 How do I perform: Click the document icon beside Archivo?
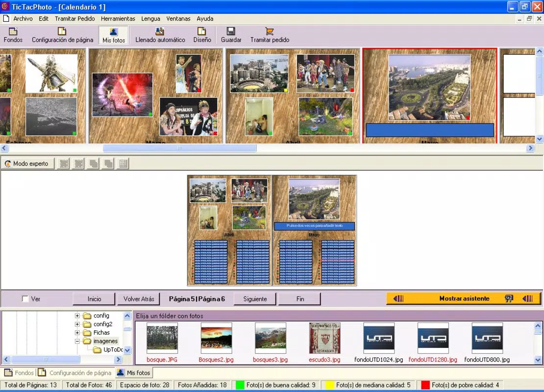6,19
